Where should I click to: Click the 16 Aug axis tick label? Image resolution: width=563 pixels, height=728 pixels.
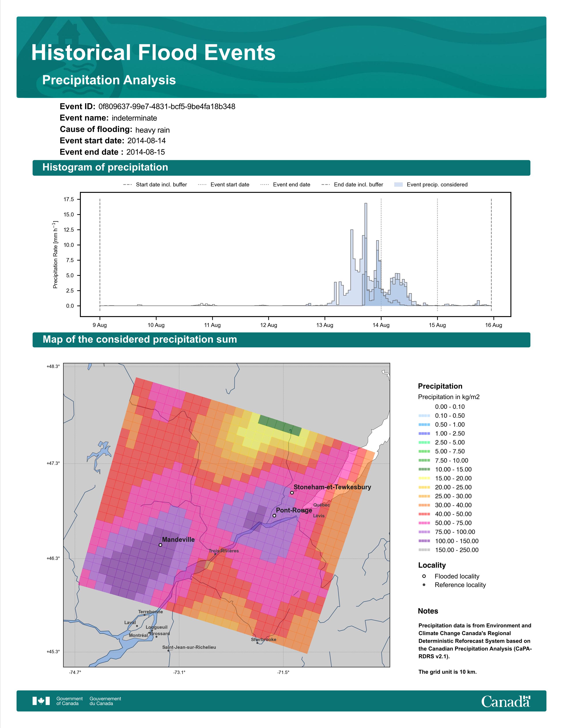(x=494, y=325)
